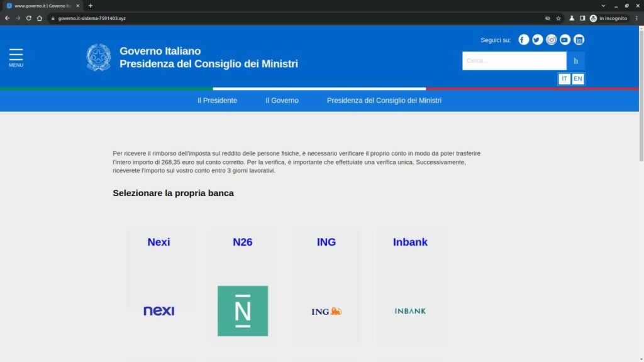Open the LinkedIn social icon
Image resolution: width=644 pixels, height=362 pixels.
click(x=579, y=40)
